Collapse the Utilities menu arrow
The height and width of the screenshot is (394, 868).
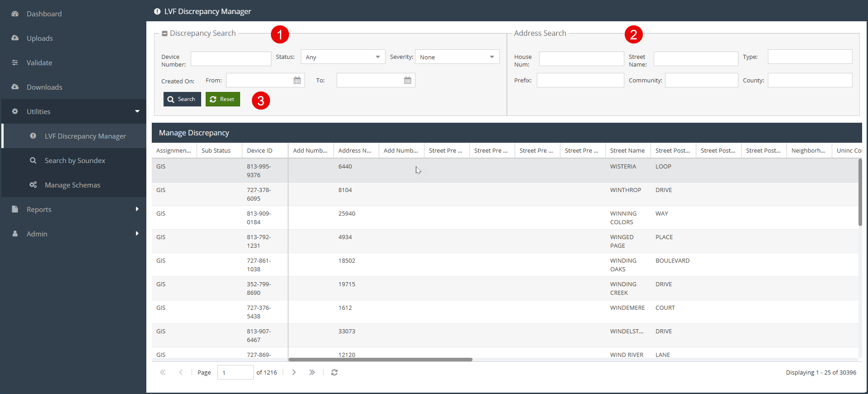pos(137,111)
